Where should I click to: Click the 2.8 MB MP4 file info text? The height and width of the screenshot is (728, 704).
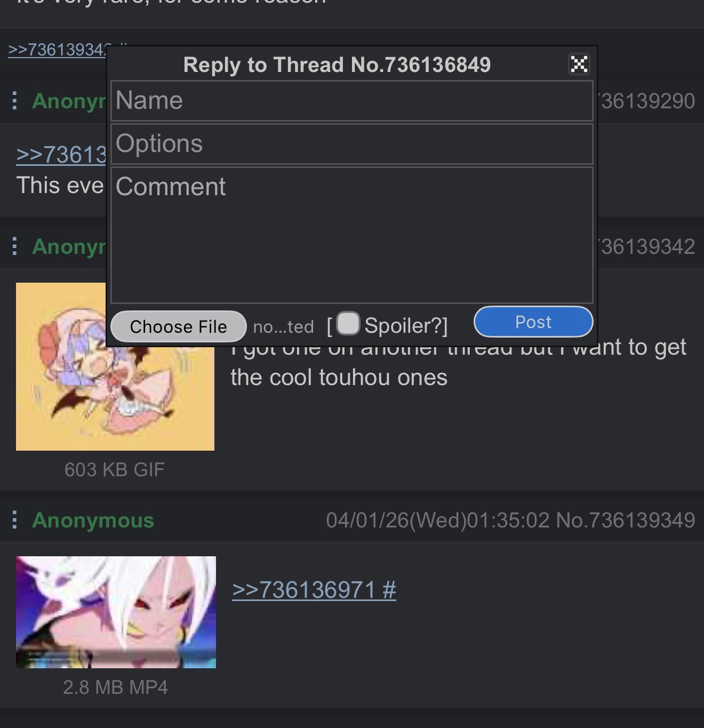tap(115, 687)
